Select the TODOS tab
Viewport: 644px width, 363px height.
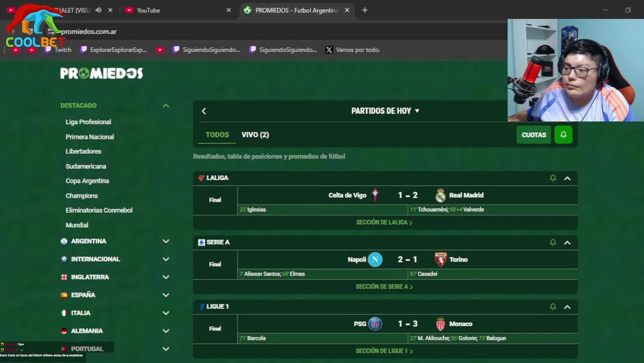(x=217, y=135)
